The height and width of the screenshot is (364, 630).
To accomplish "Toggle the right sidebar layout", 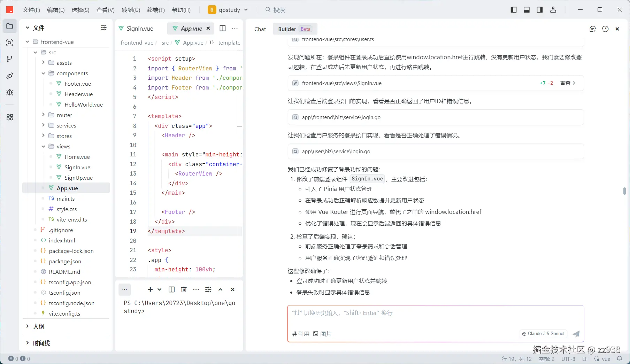I will pyautogui.click(x=540, y=10).
